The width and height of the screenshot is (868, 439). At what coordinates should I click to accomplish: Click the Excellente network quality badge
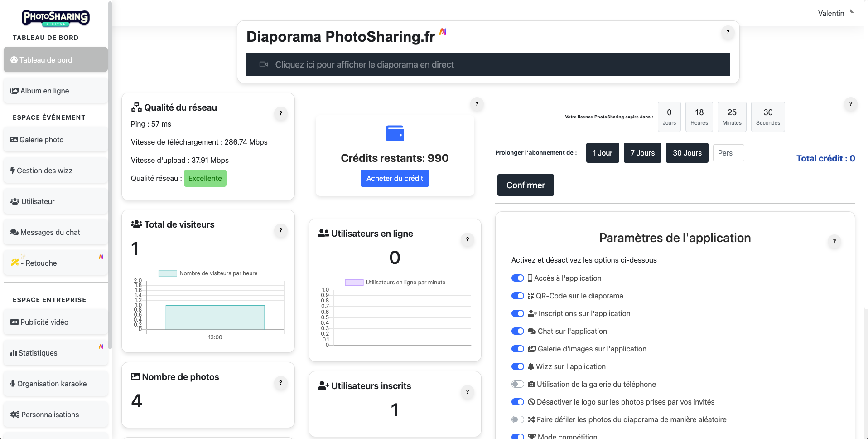[x=205, y=178]
